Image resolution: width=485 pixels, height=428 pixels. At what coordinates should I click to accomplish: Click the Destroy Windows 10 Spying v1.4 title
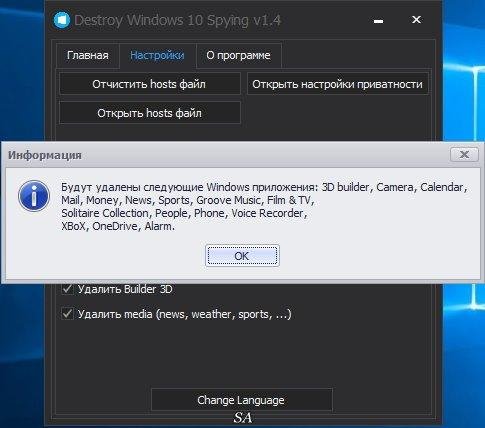(177, 20)
